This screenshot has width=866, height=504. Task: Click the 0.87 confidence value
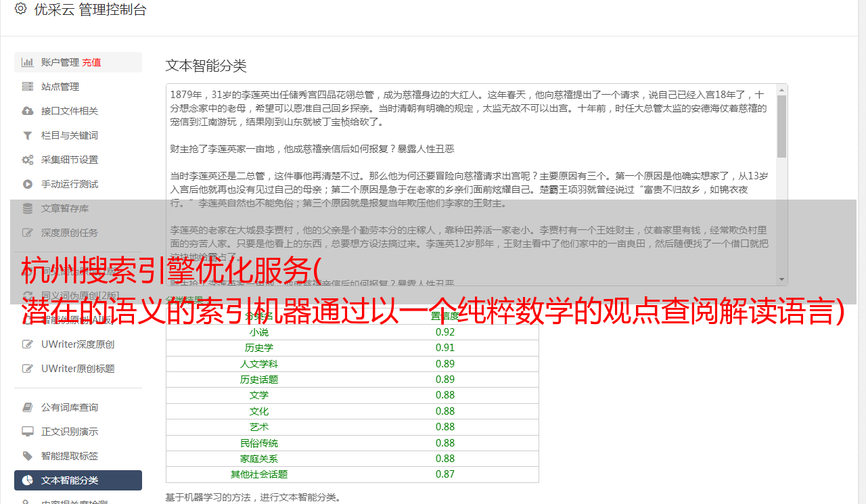tap(445, 474)
